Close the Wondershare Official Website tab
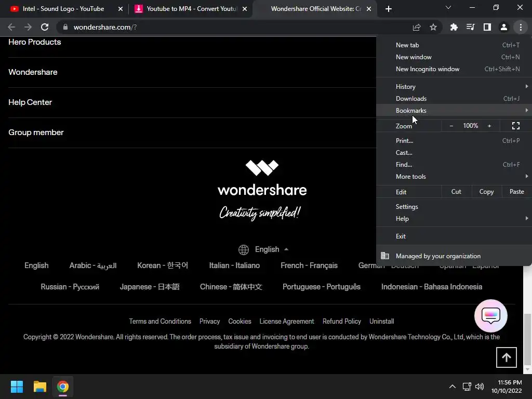The height and width of the screenshot is (399, 532). point(369,9)
